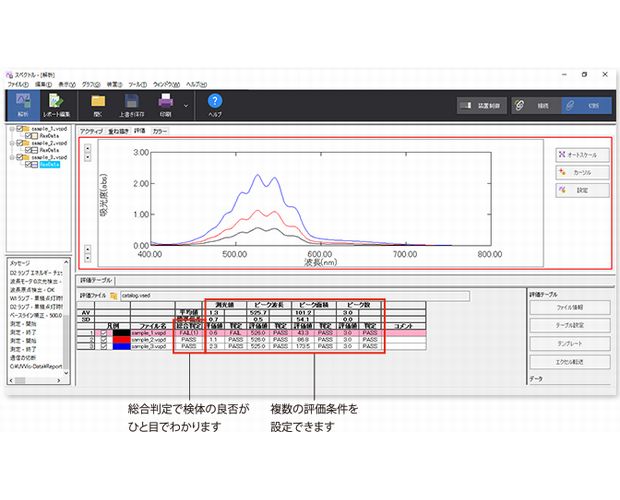The height and width of the screenshot is (500, 620).
Task: Click the カーソル button
Action: click(x=582, y=173)
